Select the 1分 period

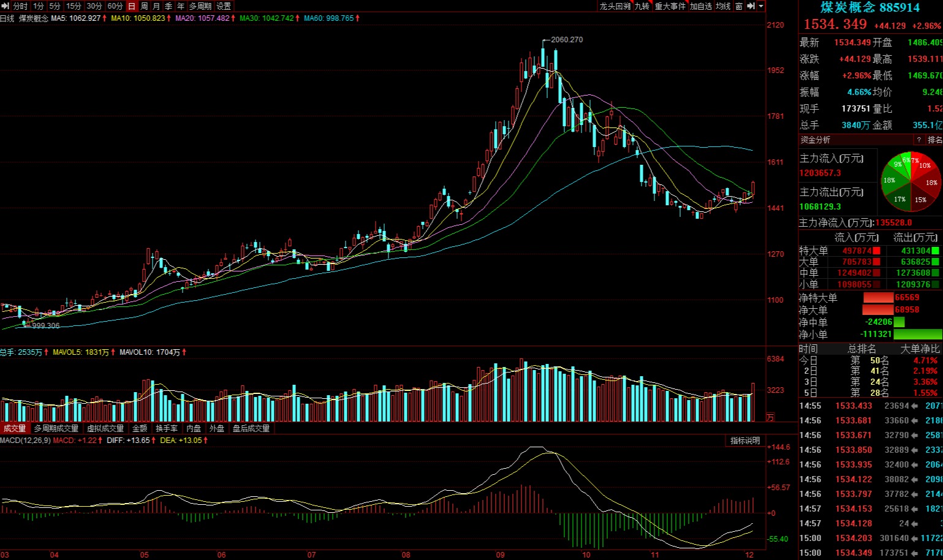pos(39,6)
